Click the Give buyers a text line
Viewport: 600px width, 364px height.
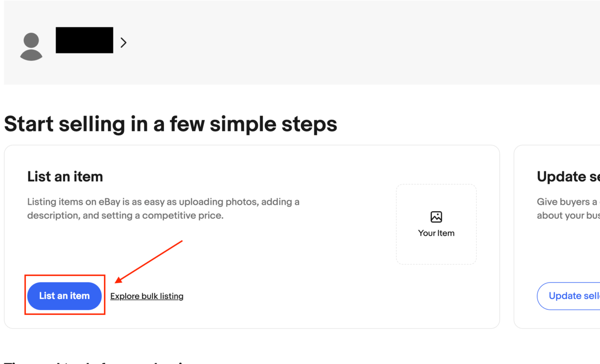568,202
